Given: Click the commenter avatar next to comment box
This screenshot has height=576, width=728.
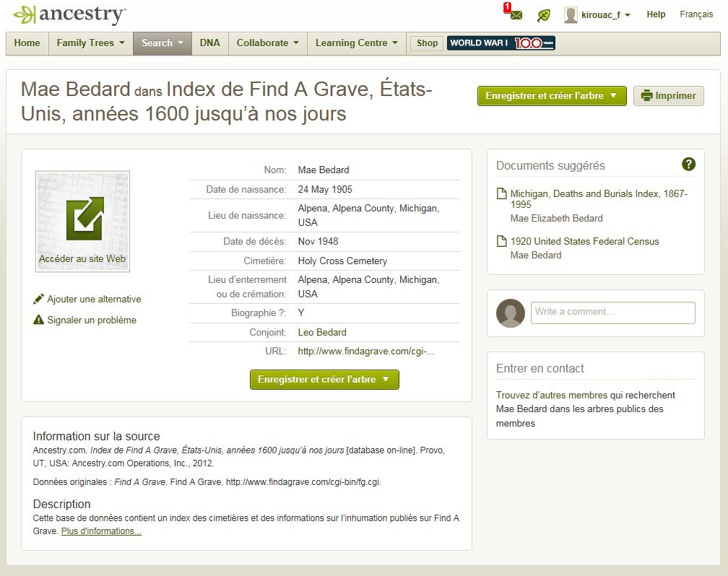Looking at the screenshot, I should coord(510,313).
